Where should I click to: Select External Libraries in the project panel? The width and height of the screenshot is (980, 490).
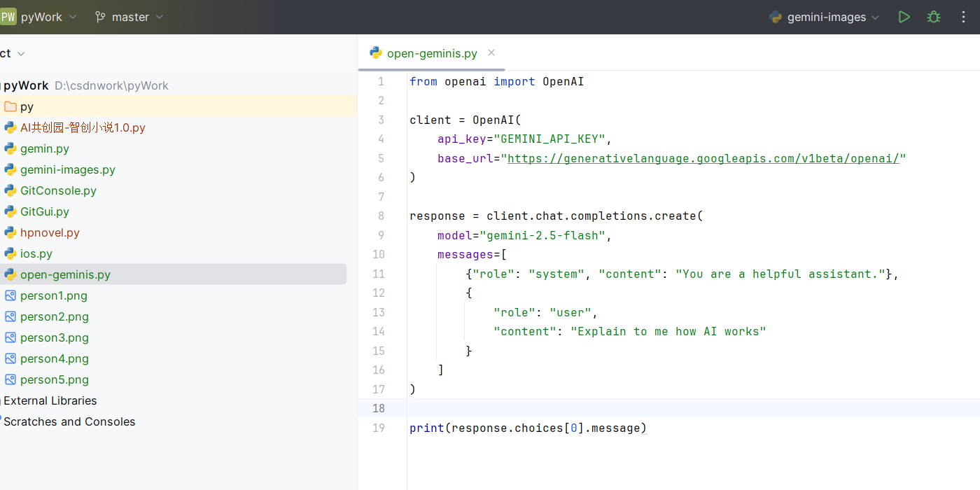tap(49, 400)
